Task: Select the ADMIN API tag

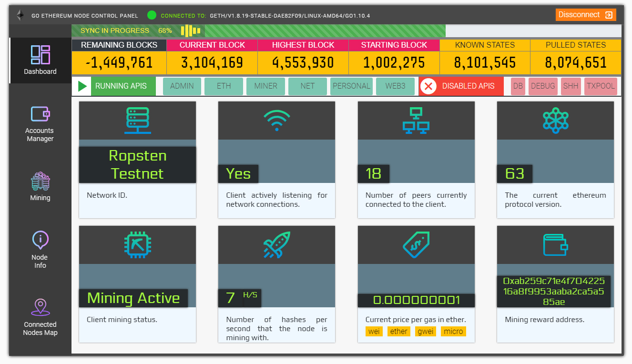Action: 182,86
